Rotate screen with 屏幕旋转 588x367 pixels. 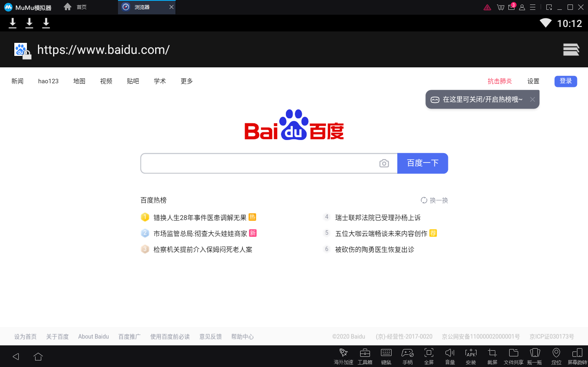[x=577, y=356]
